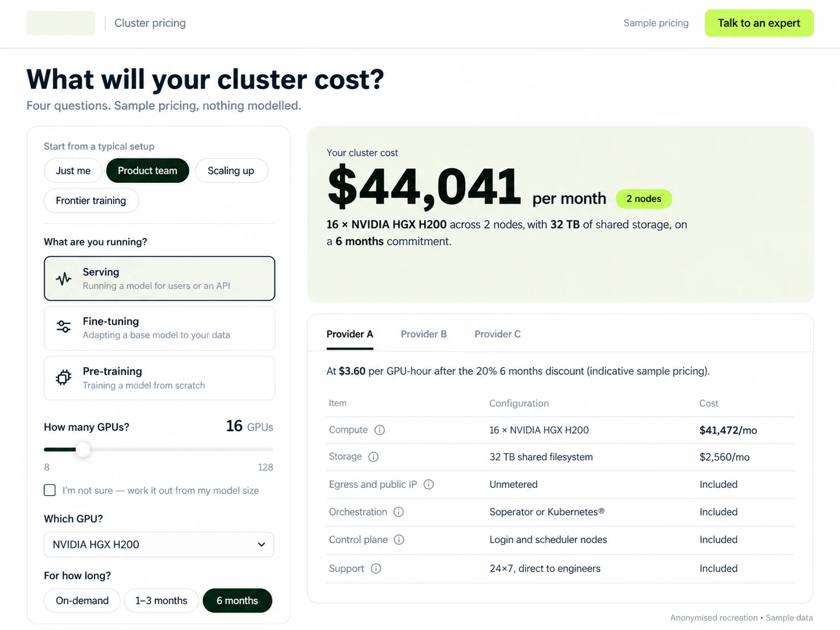The height and width of the screenshot is (630, 840).
Task: Enable the "I'm not sure" checkbox
Action: point(50,490)
